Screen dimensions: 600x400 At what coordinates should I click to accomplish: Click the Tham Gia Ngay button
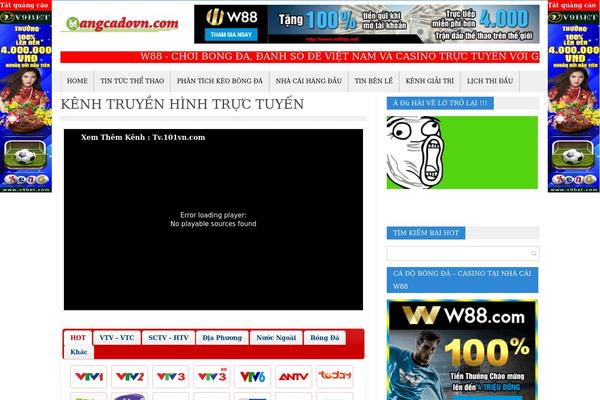[x=231, y=34]
